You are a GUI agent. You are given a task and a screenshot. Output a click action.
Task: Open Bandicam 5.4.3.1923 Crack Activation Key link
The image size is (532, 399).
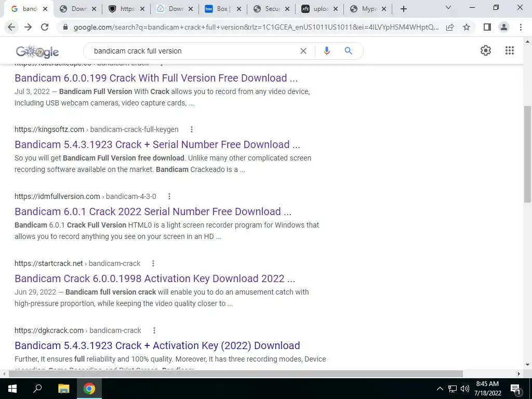157,345
